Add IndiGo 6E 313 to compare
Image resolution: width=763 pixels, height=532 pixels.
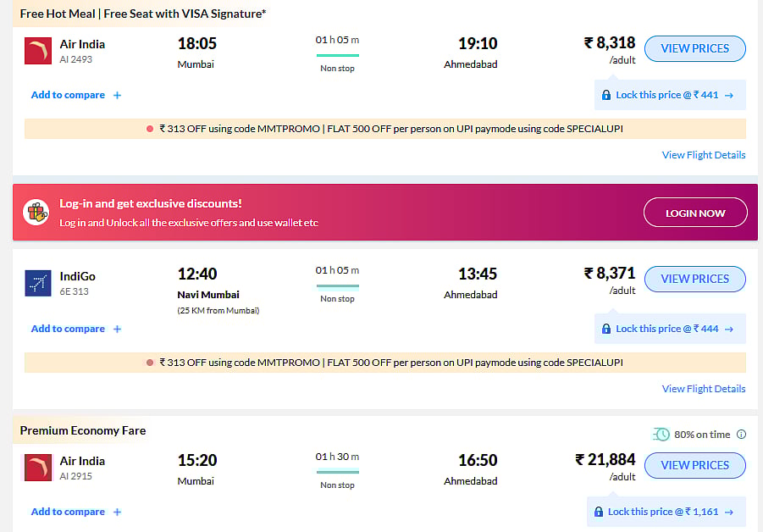click(x=76, y=329)
